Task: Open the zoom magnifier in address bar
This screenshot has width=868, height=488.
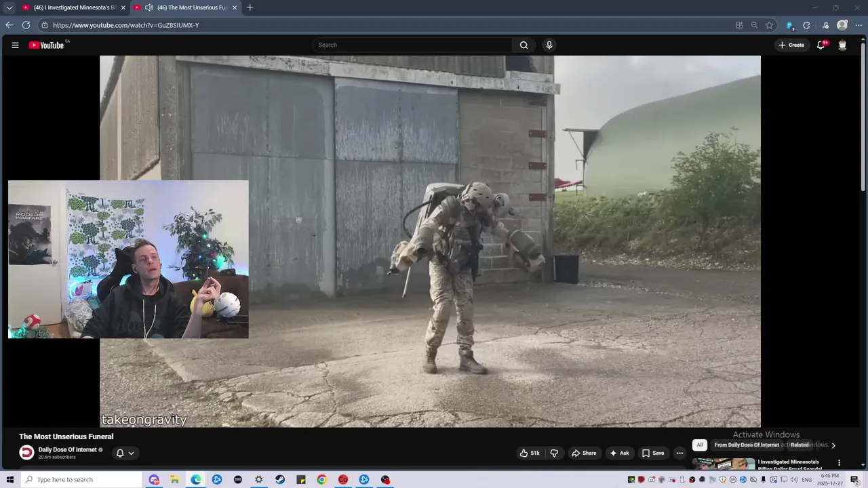Action: pyautogui.click(x=754, y=25)
